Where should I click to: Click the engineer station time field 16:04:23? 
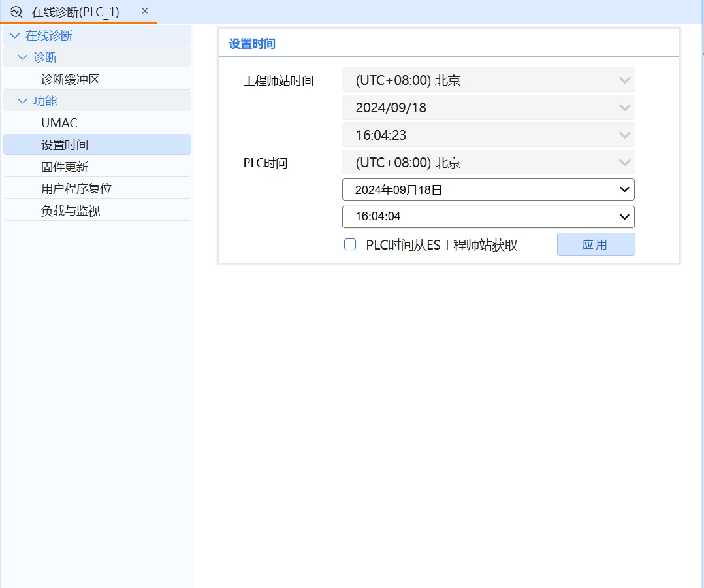488,135
